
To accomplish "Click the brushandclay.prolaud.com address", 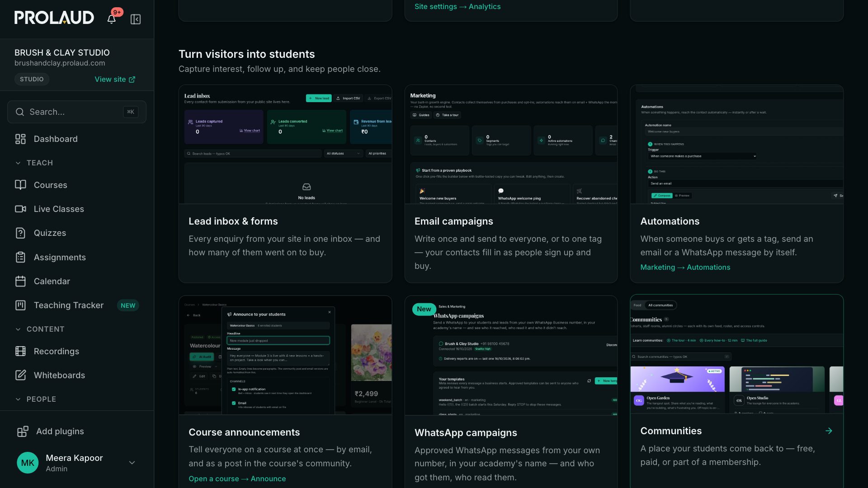I will (60, 63).
